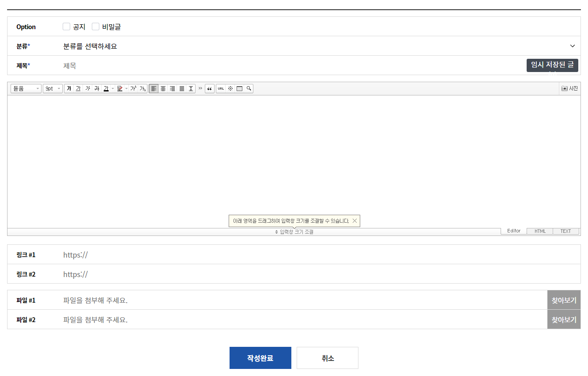Click the 사진 photo upload button
Viewport: 588px width, 376px height.
point(569,89)
